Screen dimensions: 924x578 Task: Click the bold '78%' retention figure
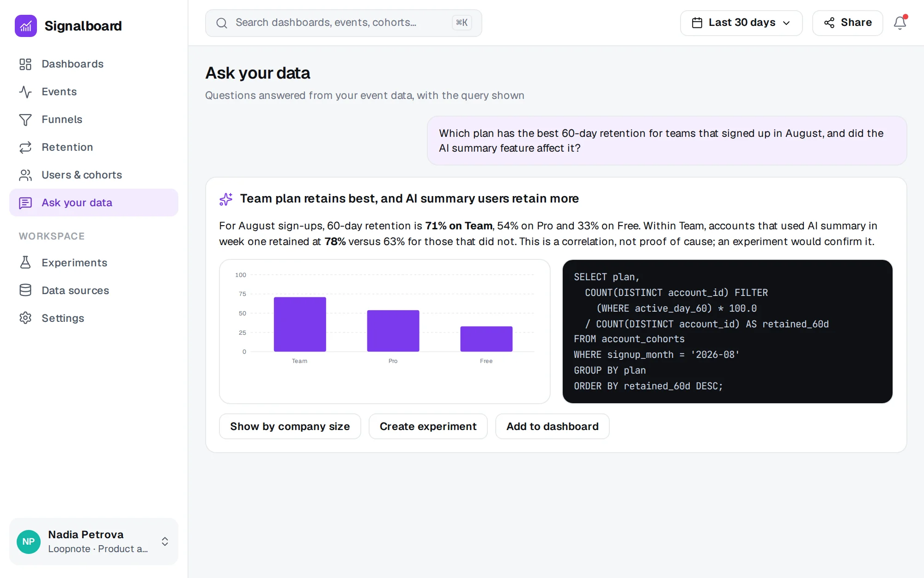[x=335, y=241]
